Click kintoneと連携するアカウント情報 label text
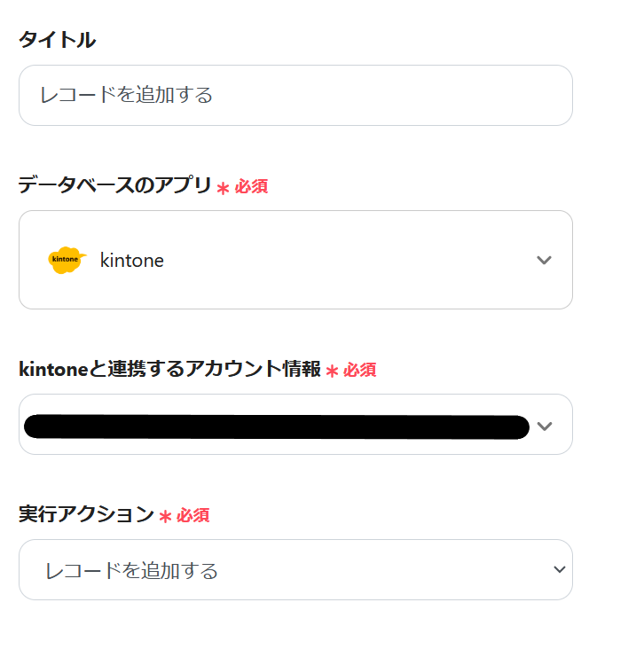Image resolution: width=644 pixels, height=665 pixels. click(x=169, y=370)
